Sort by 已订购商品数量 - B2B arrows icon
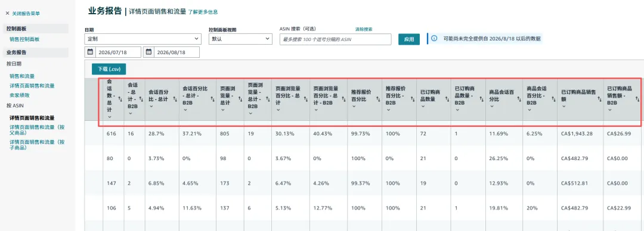644x231 pixels. click(x=481, y=99)
